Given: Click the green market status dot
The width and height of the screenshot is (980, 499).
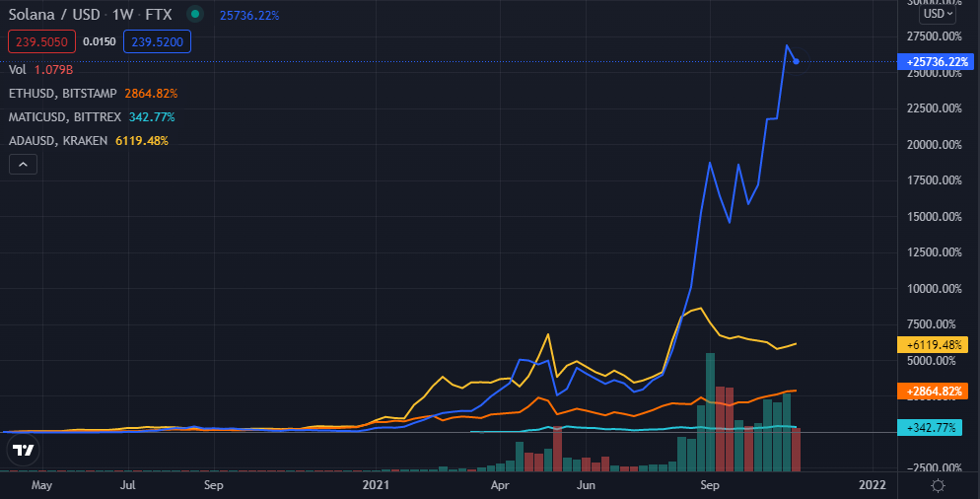Looking at the screenshot, I should pos(195,14).
